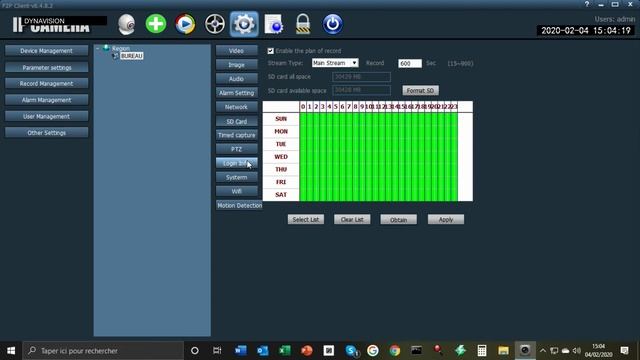Open Word from the taskbar
The width and height of the screenshot is (640, 360).
(240, 351)
